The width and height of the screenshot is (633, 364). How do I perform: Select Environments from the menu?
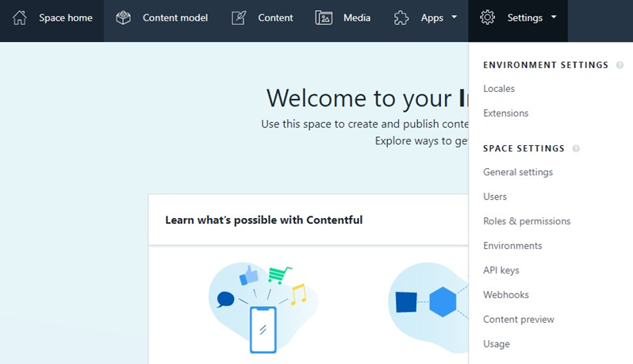pos(512,246)
